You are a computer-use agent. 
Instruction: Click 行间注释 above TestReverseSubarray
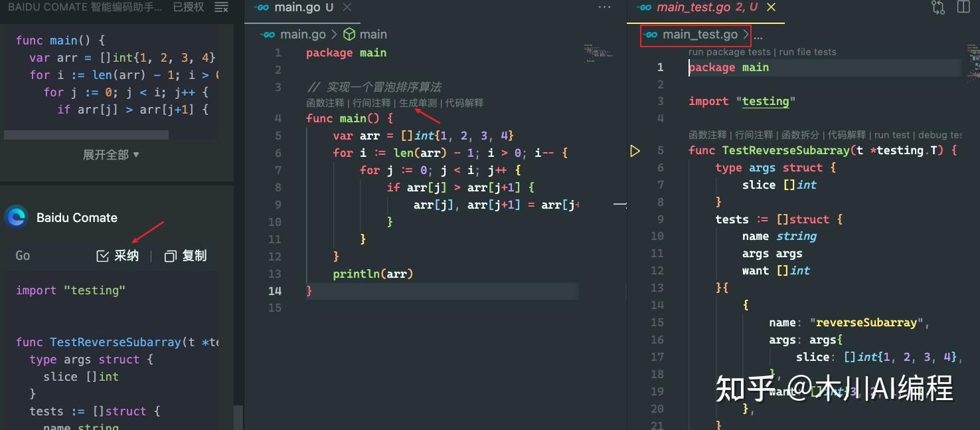coord(754,134)
